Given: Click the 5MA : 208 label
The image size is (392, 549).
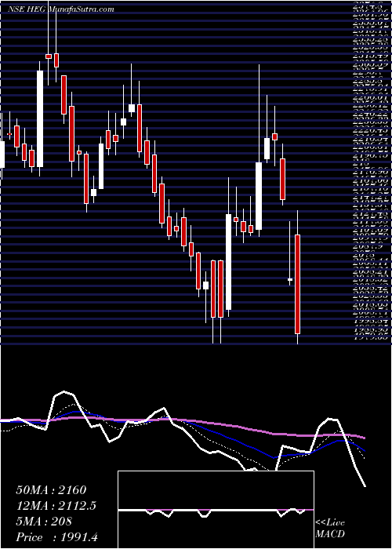Looking at the screenshot, I should pos(44,522).
